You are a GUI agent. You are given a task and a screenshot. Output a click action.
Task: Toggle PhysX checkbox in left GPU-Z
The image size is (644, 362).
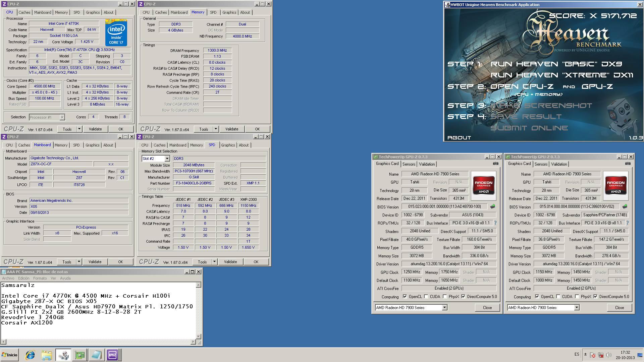(x=445, y=297)
